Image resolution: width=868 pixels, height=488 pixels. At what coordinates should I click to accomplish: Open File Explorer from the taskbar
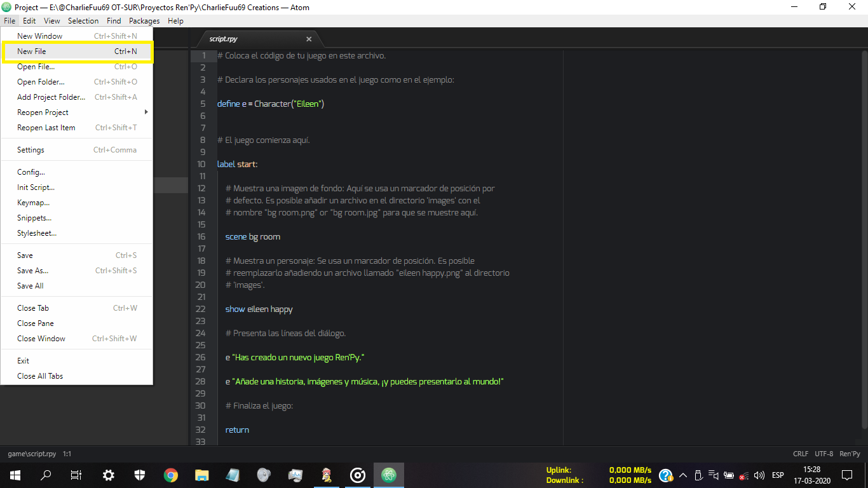tap(201, 475)
